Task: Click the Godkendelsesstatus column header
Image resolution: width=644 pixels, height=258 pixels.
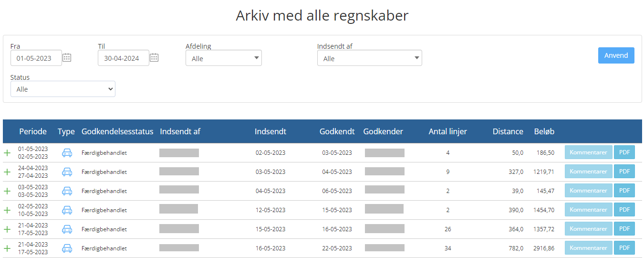Action: [x=117, y=131]
